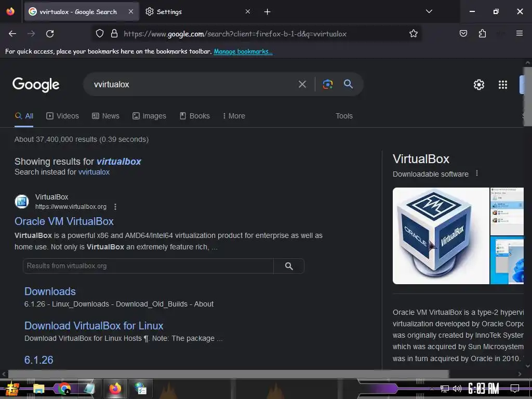Open the 6.1.26 sitelink

tap(38, 360)
